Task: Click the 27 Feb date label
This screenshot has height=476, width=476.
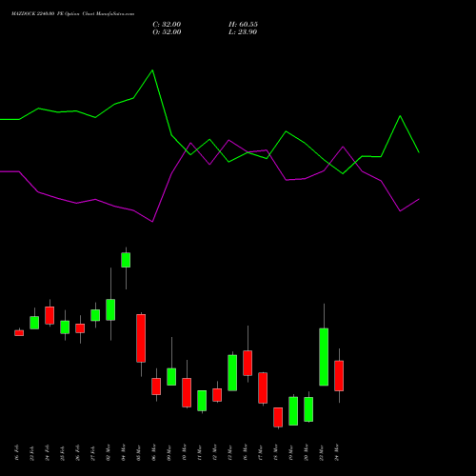Action: click(x=93, y=453)
